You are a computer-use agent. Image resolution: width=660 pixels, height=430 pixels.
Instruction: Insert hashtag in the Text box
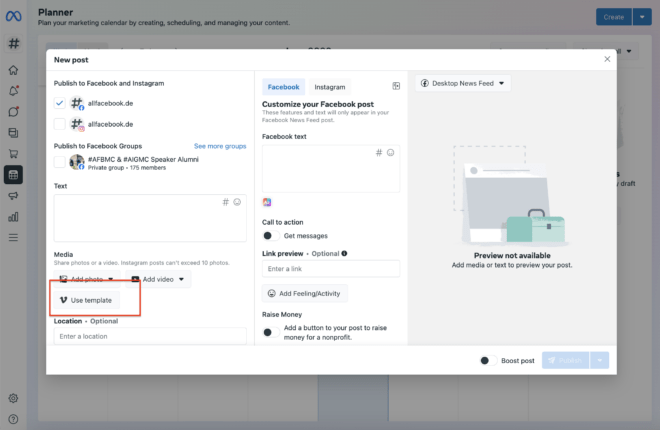(226, 202)
